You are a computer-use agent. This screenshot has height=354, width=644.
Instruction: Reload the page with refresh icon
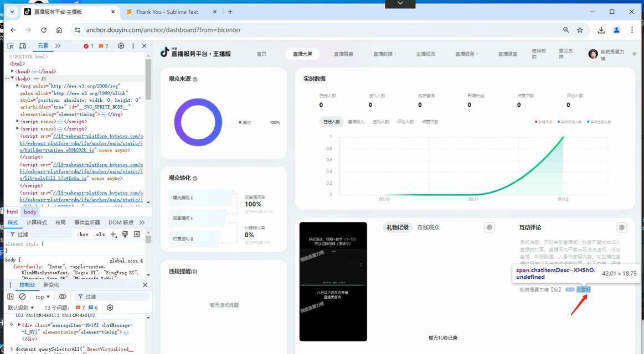point(44,30)
